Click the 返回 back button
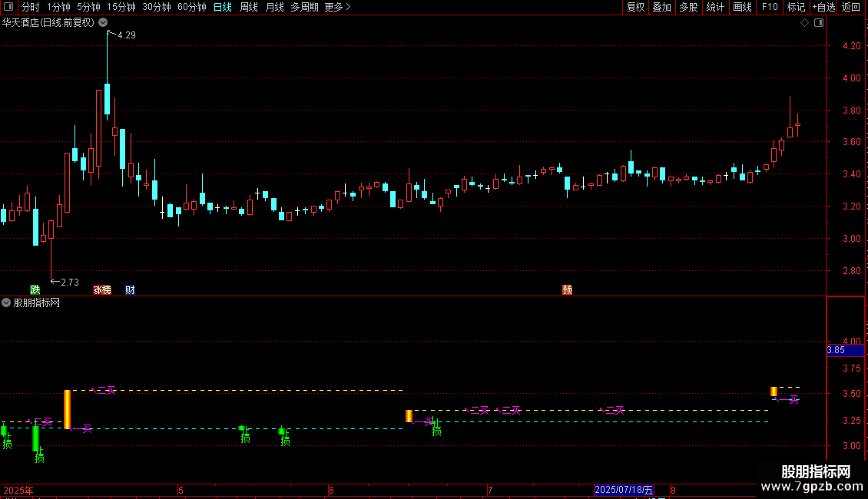The width and height of the screenshot is (868, 499). pyautogui.click(x=851, y=7)
